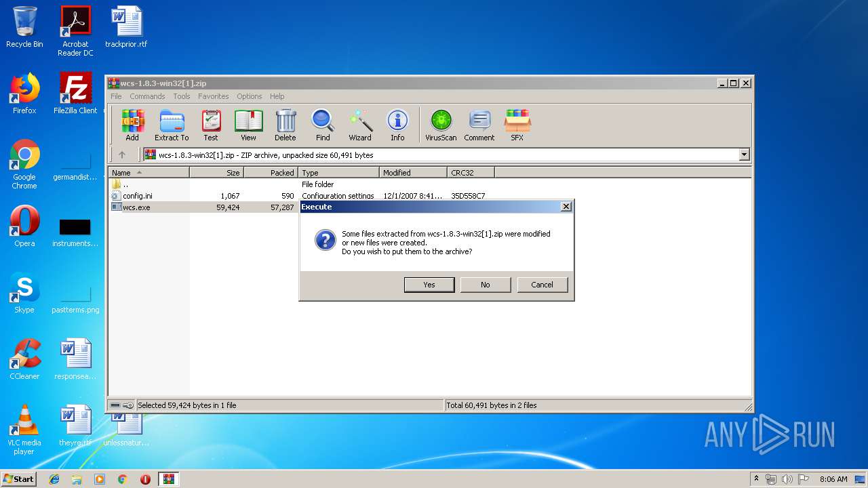Open the Start menu button
The width and height of the screenshot is (868, 488).
click(x=19, y=479)
